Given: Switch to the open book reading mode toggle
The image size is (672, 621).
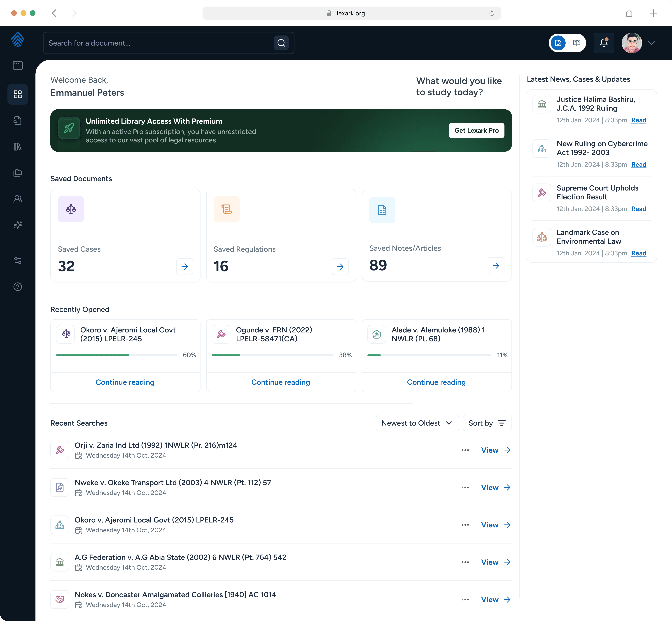Looking at the screenshot, I should [x=577, y=43].
